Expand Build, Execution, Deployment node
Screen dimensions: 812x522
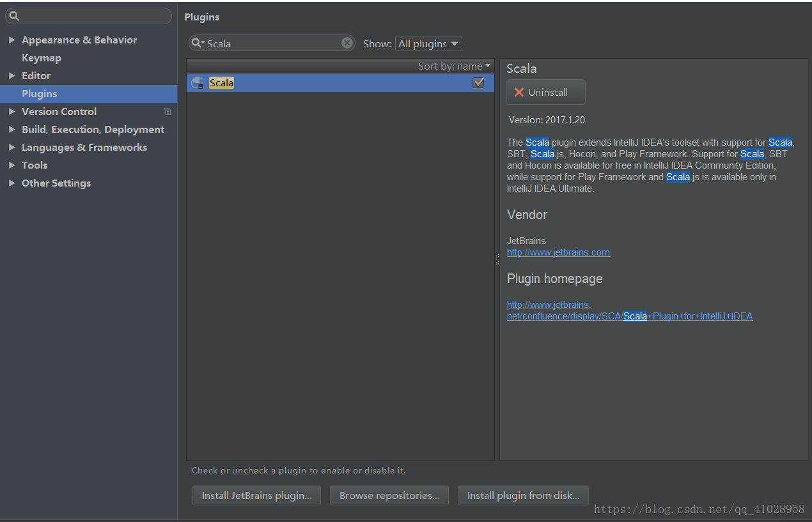12,129
